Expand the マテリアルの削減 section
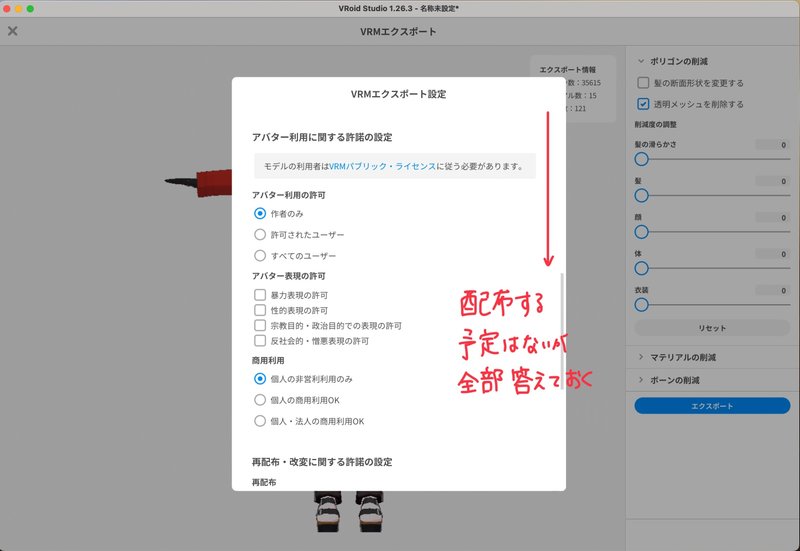The height and width of the screenshot is (551, 800). [641, 357]
